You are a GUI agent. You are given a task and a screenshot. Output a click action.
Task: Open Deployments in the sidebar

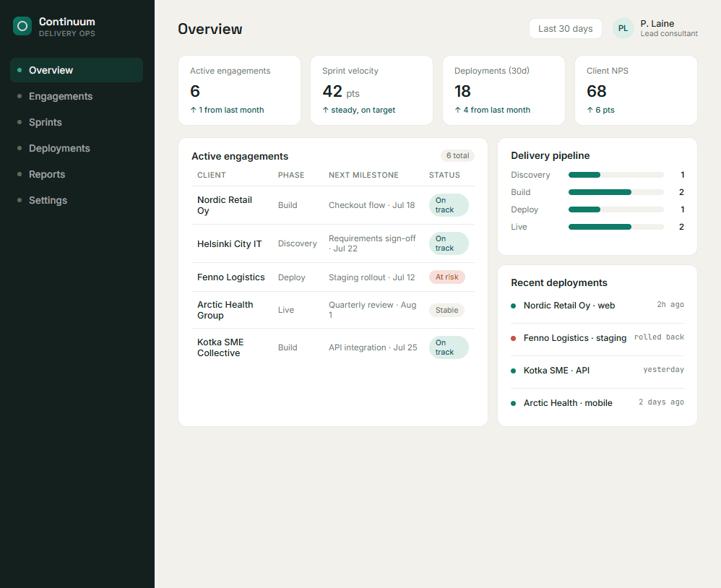[x=77, y=148]
